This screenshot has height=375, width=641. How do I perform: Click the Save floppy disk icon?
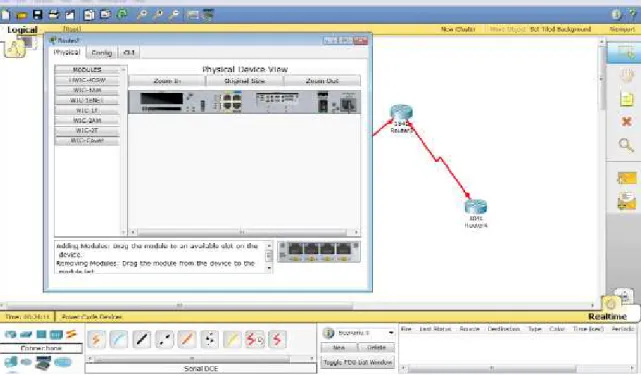tap(38, 15)
